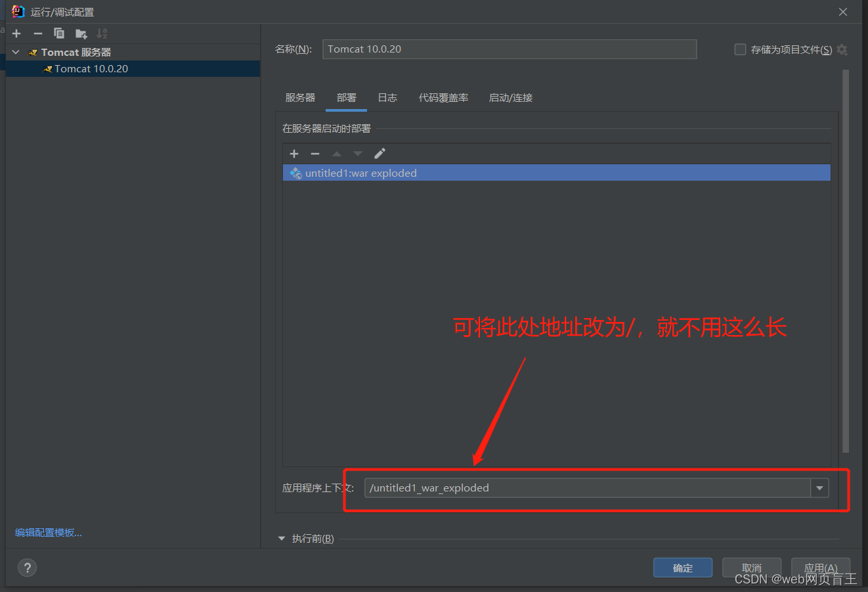The height and width of the screenshot is (592, 868).
Task: Add a deployment artifact with plus icon
Action: pos(294,154)
